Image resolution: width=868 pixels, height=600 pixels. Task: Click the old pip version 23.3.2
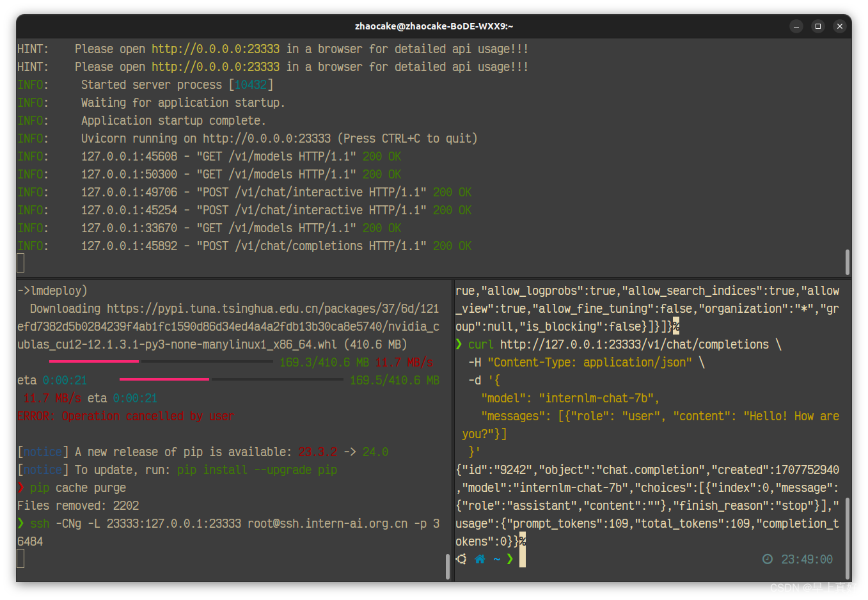(x=318, y=452)
